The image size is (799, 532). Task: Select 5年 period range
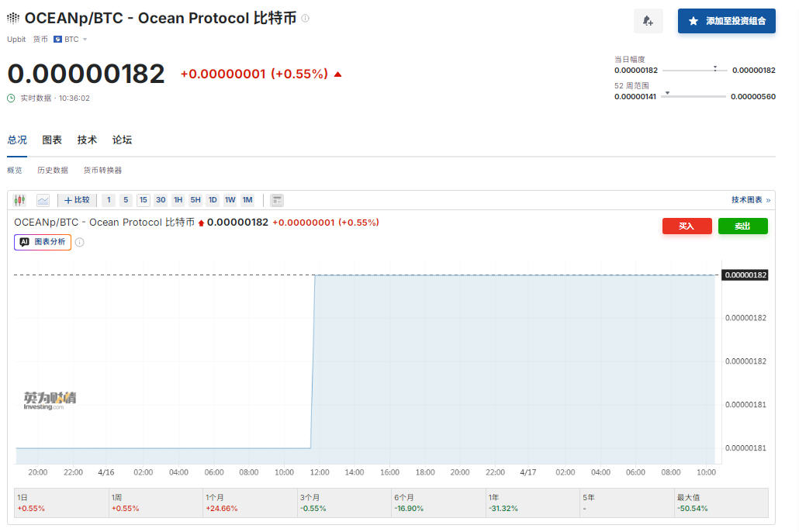[x=627, y=503]
